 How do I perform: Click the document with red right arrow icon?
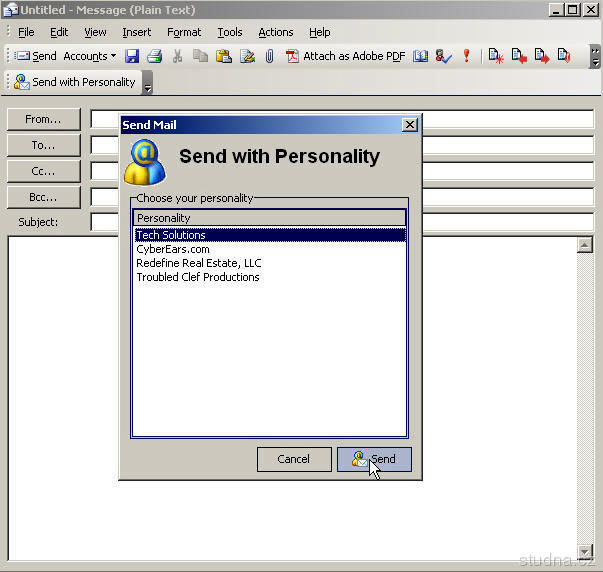pyautogui.click(x=542, y=56)
